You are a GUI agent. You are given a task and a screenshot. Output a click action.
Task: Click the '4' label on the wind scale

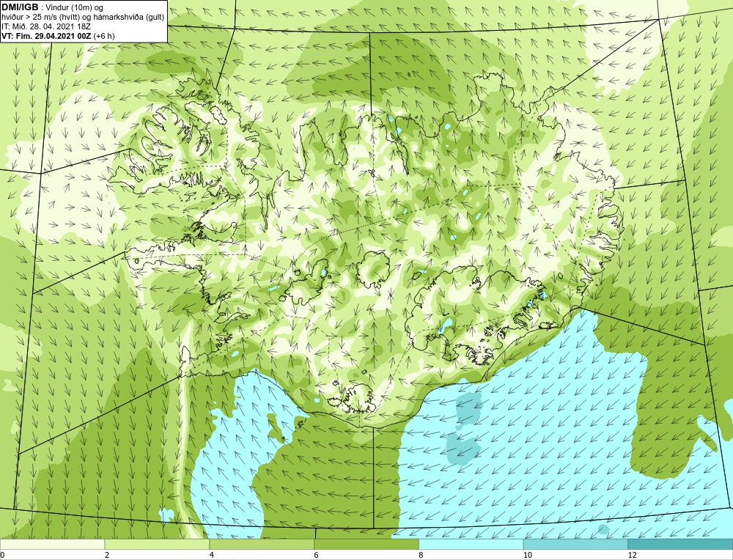(x=212, y=555)
